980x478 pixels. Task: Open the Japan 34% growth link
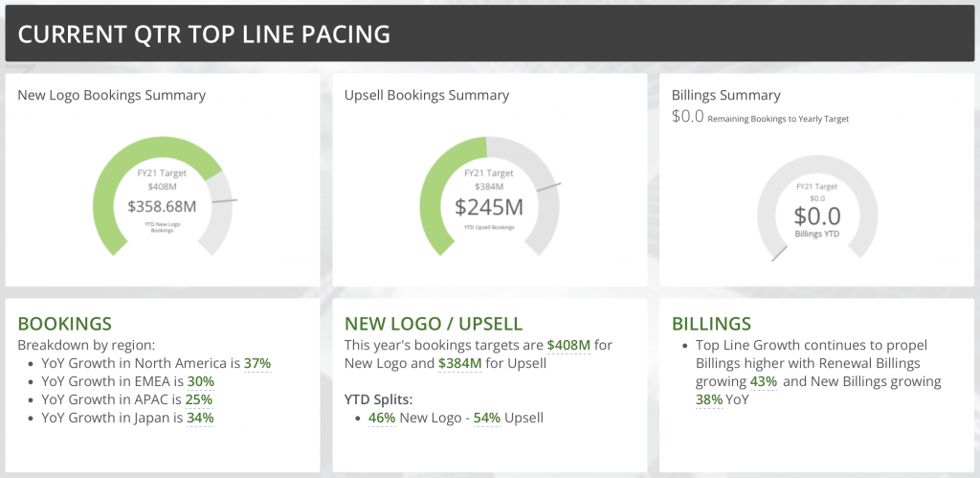tap(201, 418)
